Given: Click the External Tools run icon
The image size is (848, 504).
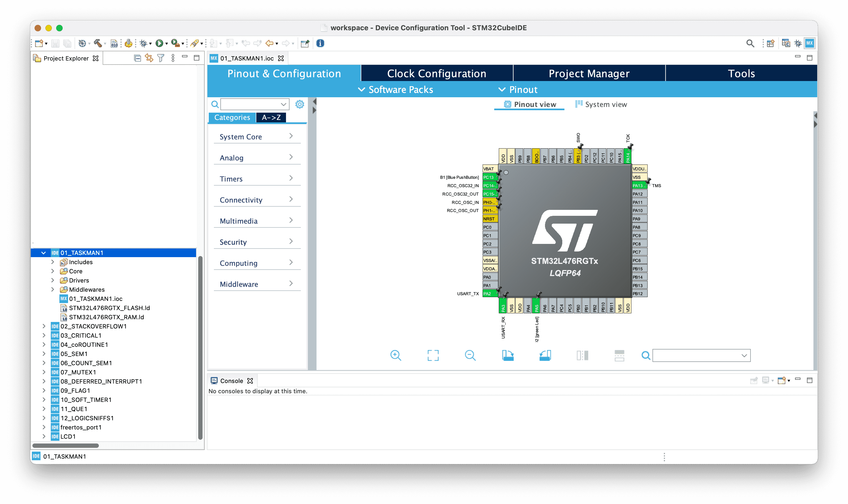Looking at the screenshot, I should click(175, 43).
